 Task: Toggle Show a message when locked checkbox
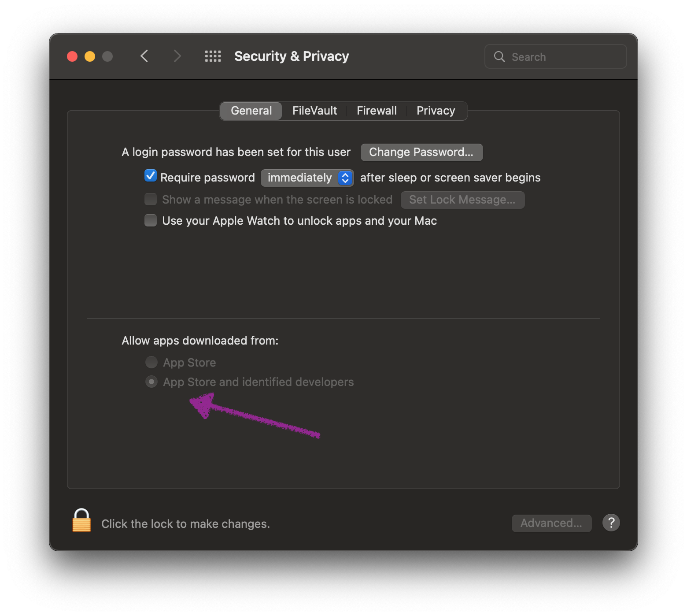(151, 199)
